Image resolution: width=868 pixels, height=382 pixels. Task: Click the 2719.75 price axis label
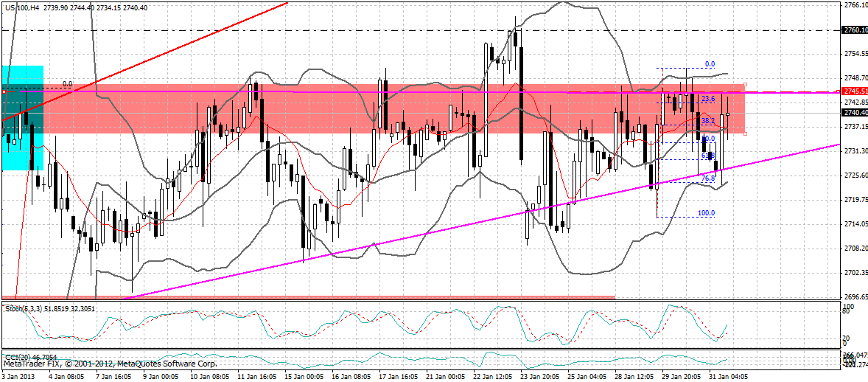855,200
